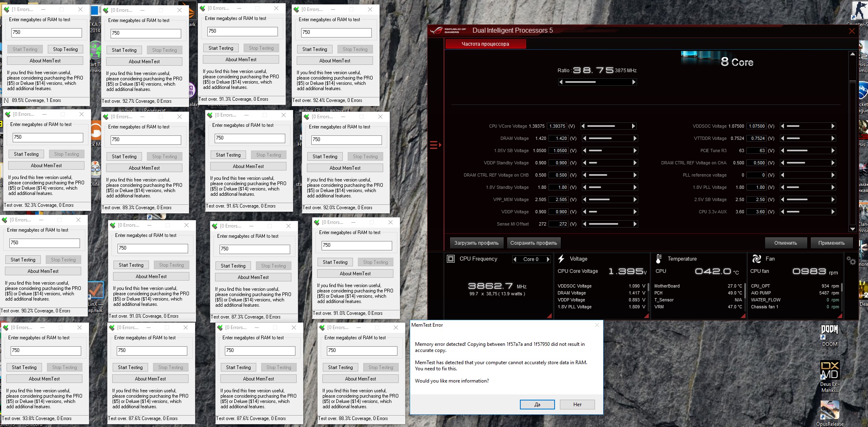Click the DRAM Voltage slider
This screenshot has width=868, height=427.
pyautogui.click(x=610, y=138)
